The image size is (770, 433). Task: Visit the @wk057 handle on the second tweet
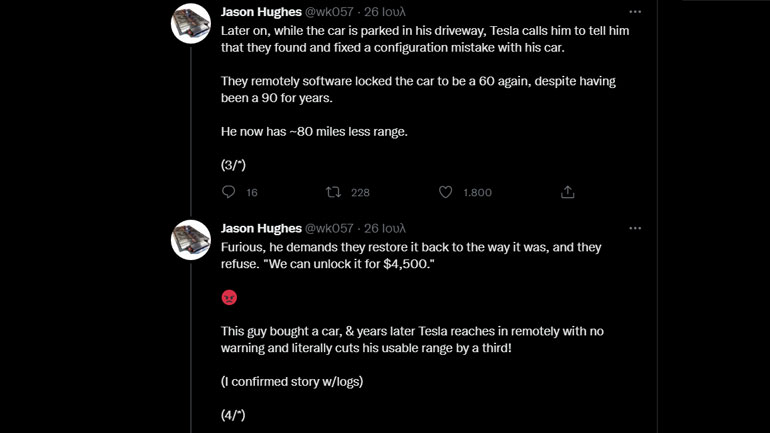(x=329, y=228)
